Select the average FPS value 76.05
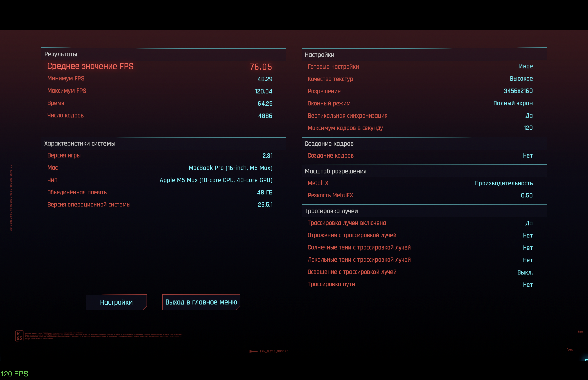 coord(261,67)
